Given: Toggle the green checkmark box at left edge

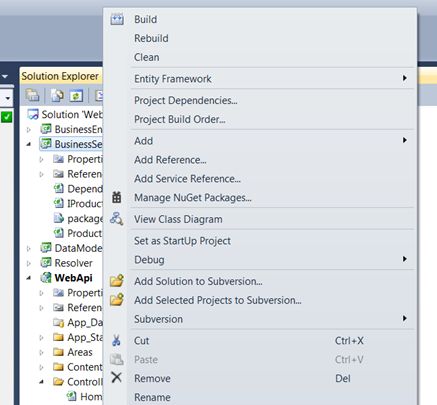Looking at the screenshot, I should 6,117.
